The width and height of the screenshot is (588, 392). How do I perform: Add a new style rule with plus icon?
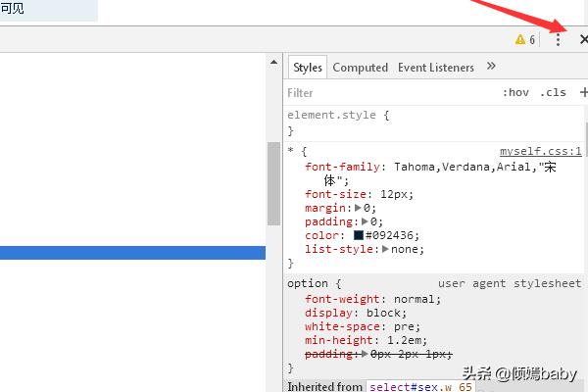[x=584, y=92]
